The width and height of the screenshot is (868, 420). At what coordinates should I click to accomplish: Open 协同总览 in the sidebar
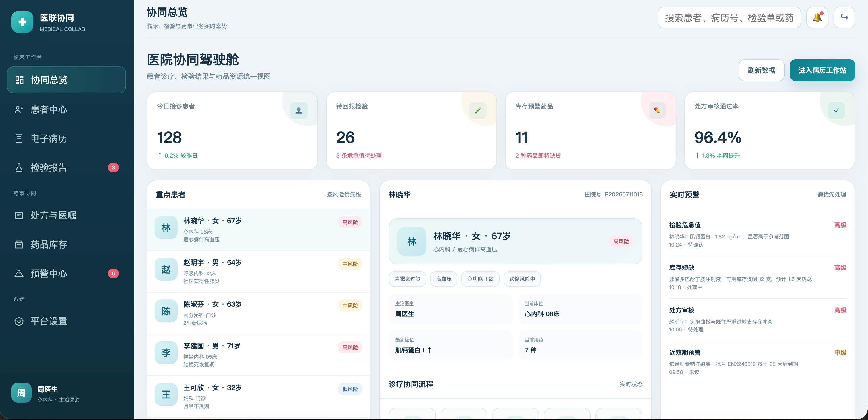(66, 80)
